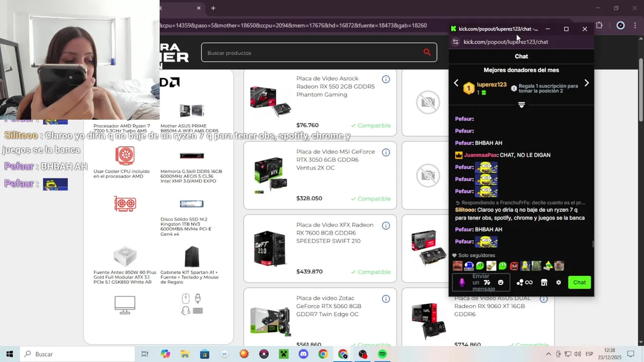Open Discord from the taskbar
This screenshot has width=644, height=362.
pos(303,354)
